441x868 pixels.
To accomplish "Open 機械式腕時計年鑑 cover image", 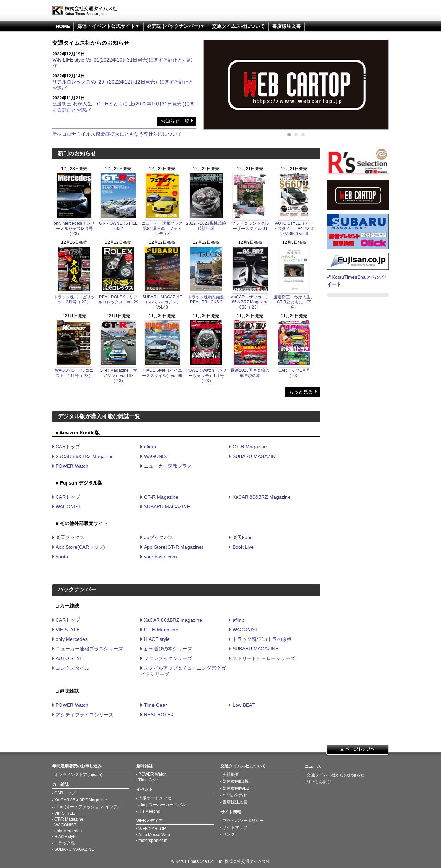I will pos(206,196).
